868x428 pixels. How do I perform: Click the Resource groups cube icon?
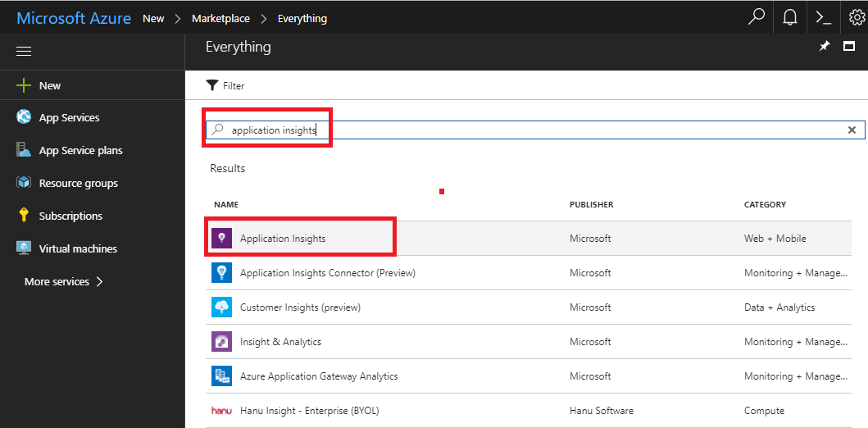coord(24,183)
